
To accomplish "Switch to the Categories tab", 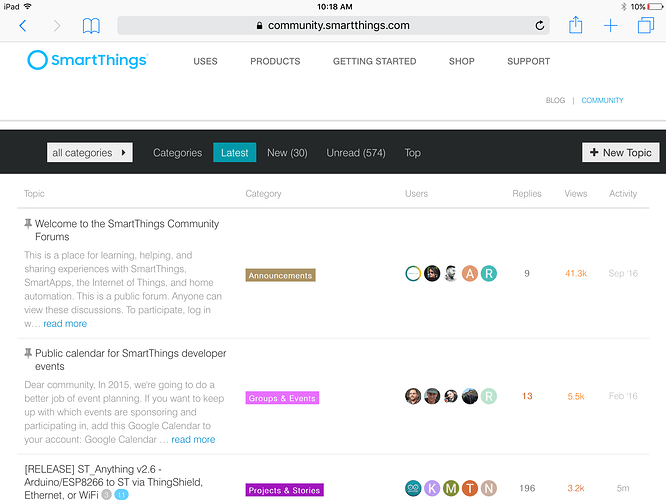I will pyautogui.click(x=178, y=153).
